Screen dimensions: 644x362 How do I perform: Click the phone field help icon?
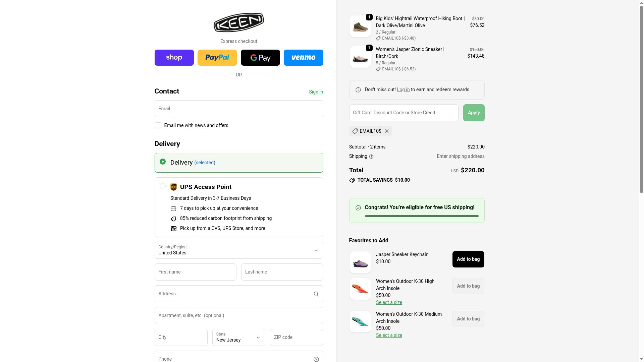[316, 359]
